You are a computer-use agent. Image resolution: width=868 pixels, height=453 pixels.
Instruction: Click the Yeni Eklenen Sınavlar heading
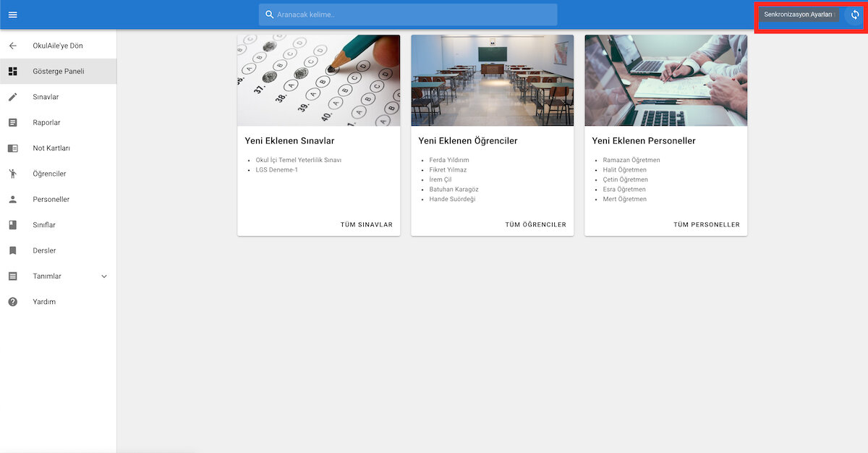(290, 141)
